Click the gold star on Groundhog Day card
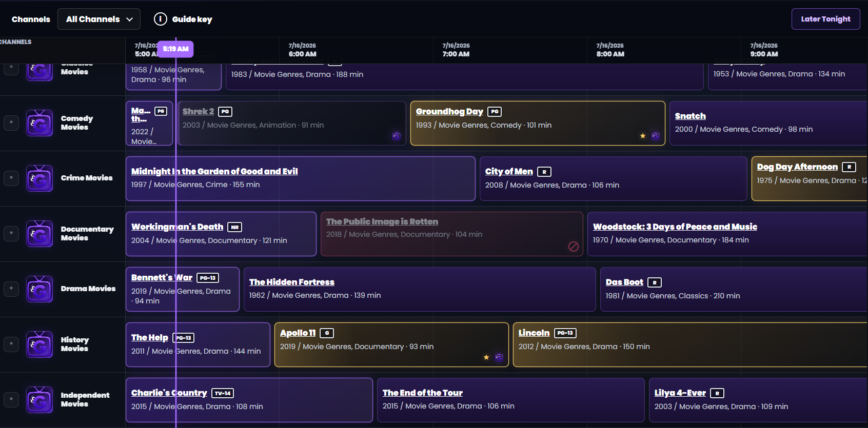Screen dimensions: 868x428 click(x=643, y=136)
